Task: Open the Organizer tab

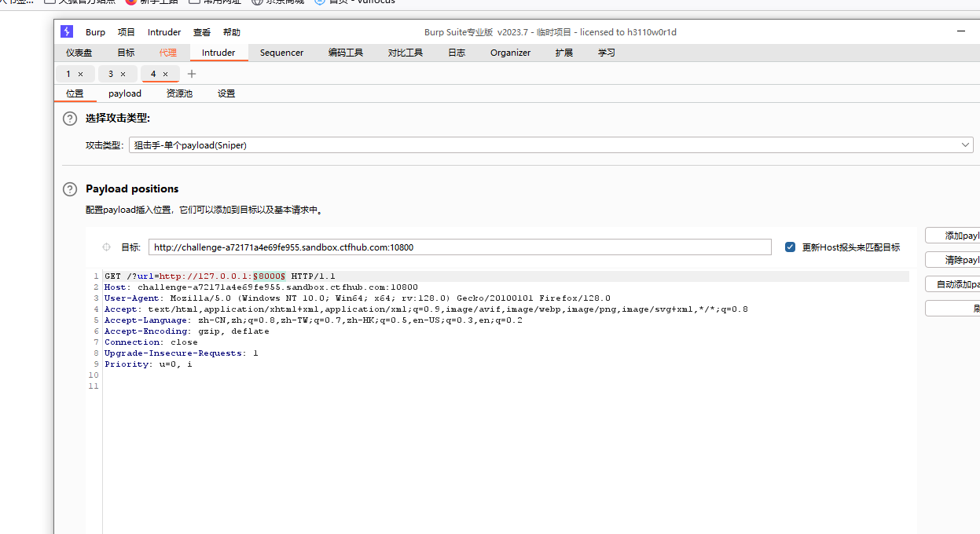Action: [510, 53]
